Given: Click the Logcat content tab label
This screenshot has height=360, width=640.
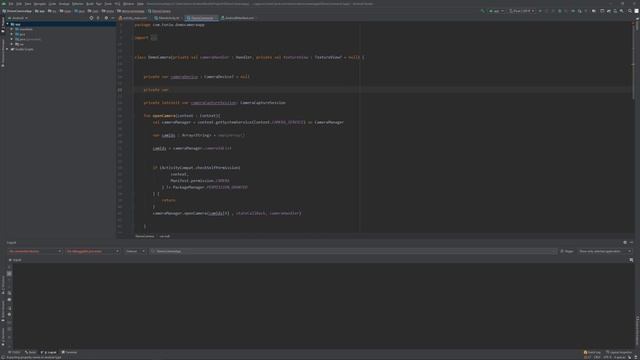Looking at the screenshot, I should point(16,260).
